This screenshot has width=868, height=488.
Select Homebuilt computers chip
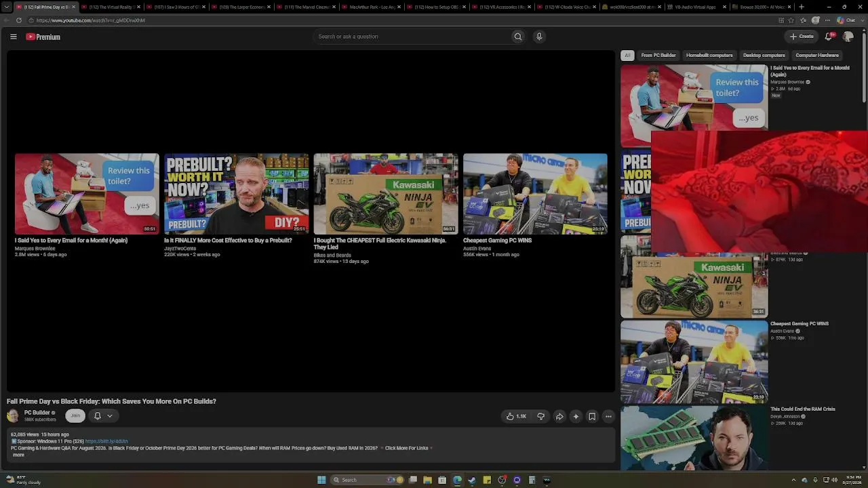pyautogui.click(x=709, y=56)
